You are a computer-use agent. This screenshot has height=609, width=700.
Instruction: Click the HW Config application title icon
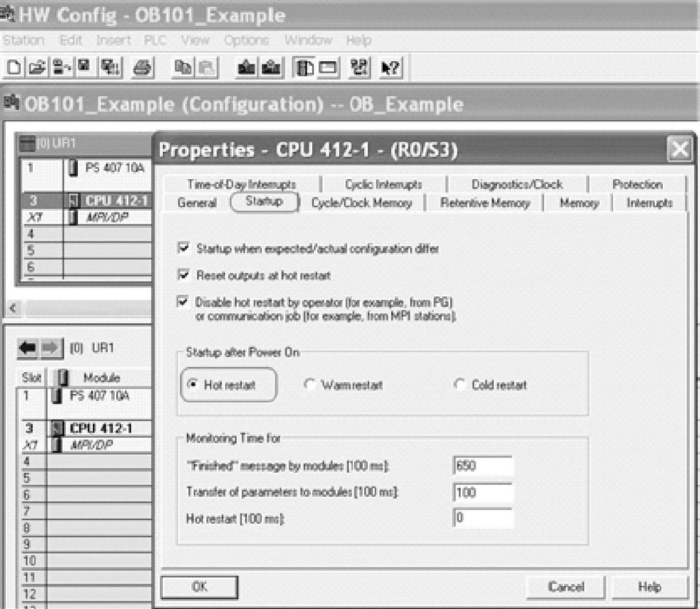pyautogui.click(x=8, y=15)
